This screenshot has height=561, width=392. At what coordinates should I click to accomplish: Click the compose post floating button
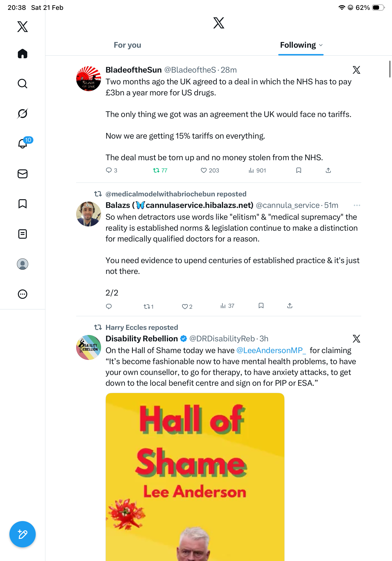pos(23,534)
